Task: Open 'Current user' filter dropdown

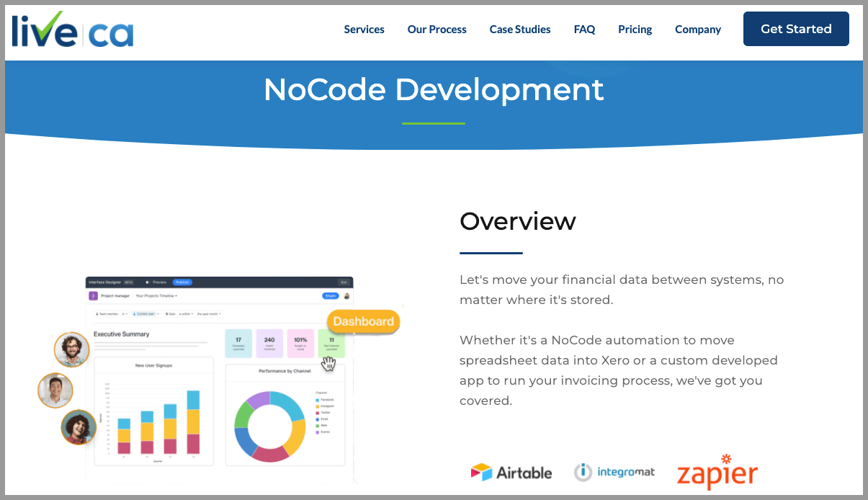Action: pos(146,314)
